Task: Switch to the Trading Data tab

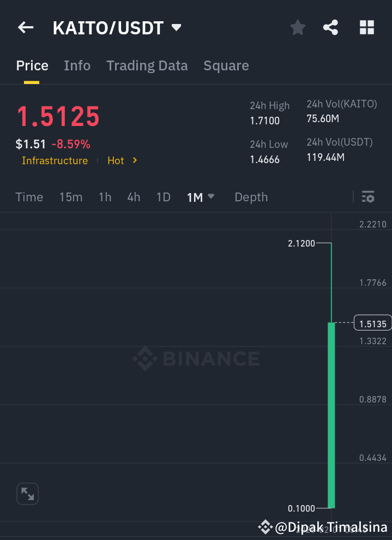Action: click(x=147, y=65)
